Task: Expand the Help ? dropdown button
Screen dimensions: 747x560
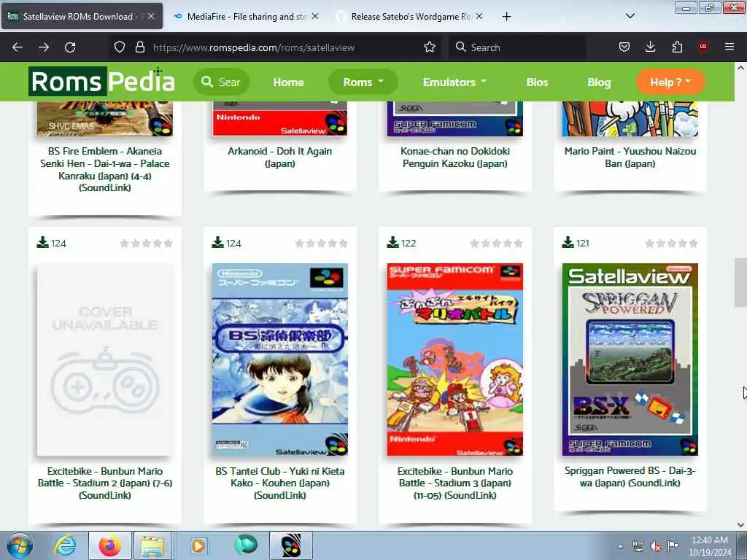Action: coord(670,82)
